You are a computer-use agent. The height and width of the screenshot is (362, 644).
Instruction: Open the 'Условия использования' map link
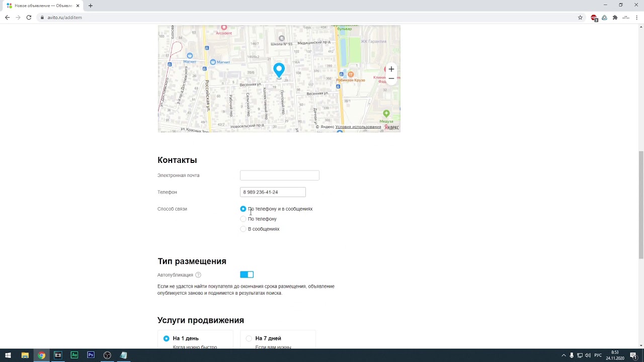coord(358,127)
